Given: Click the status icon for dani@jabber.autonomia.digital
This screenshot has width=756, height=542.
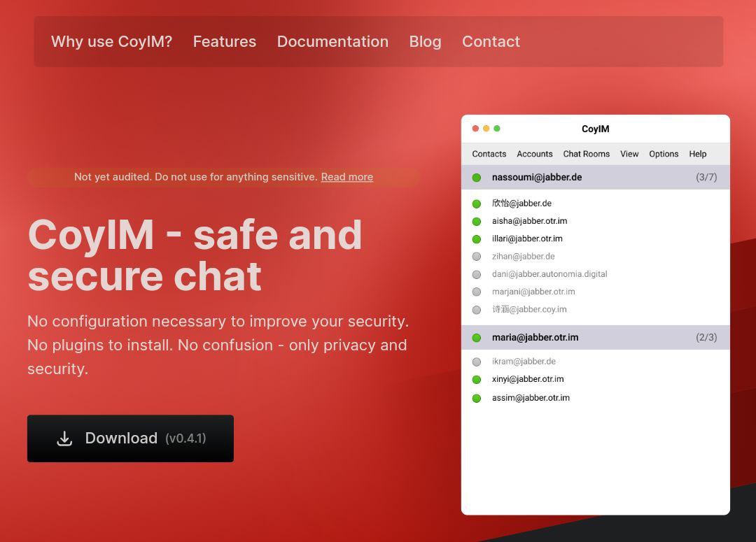Looking at the screenshot, I should (x=477, y=274).
